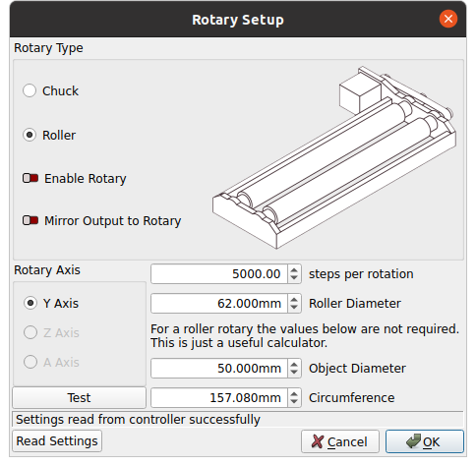Click the 'Roller Diameter' label
This screenshot has height=466, width=476.
click(355, 304)
